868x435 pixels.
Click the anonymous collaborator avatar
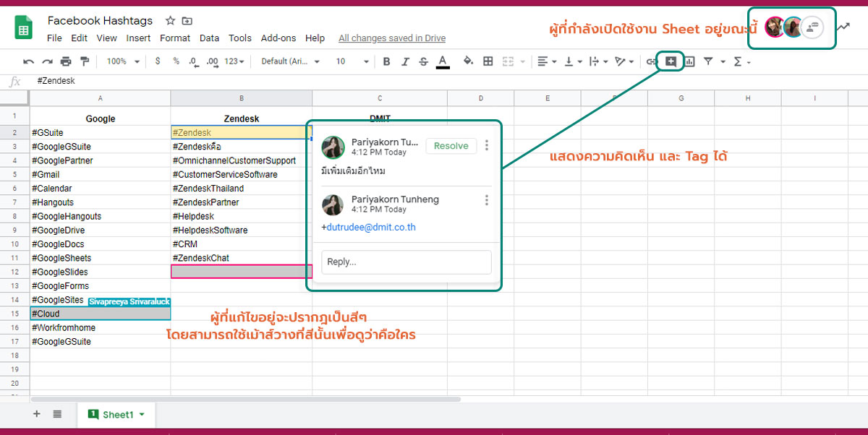tap(813, 27)
